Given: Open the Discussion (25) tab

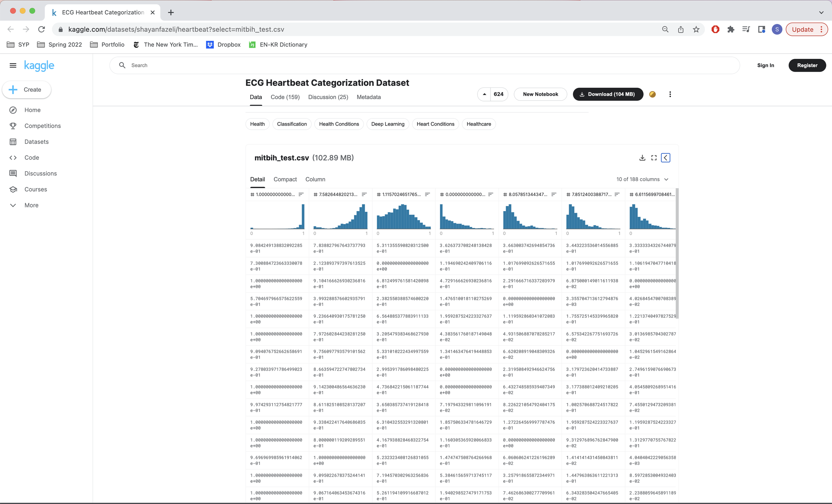Looking at the screenshot, I should pyautogui.click(x=328, y=97).
